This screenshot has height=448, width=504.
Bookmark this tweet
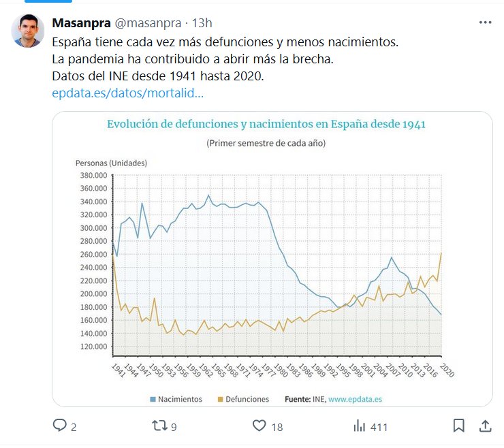tap(459, 426)
